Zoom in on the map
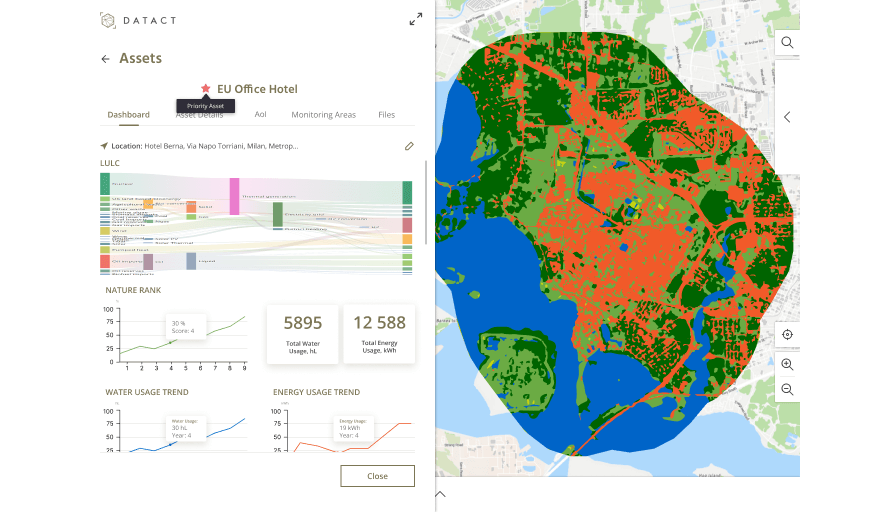The height and width of the screenshot is (512, 880). tap(787, 365)
